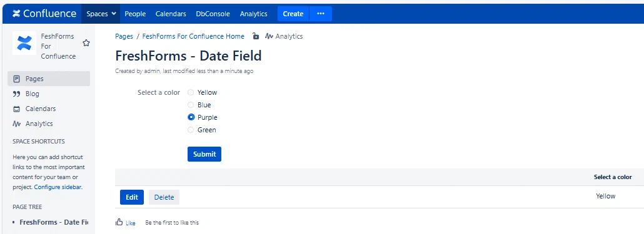This screenshot has width=644, height=234.
Task: Click the Submit button
Action: point(204,154)
